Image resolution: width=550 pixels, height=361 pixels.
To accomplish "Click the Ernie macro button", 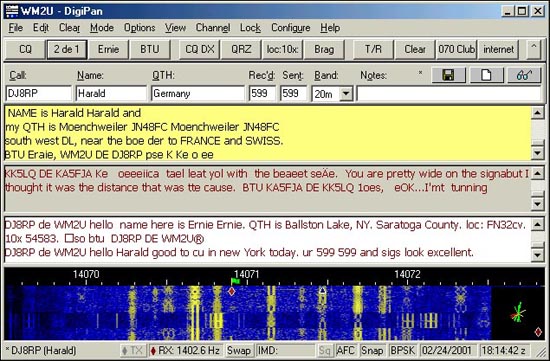I will [108, 49].
